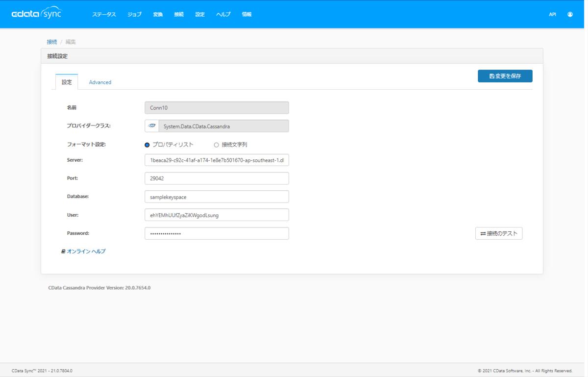Open the ステータス menu
Image resolution: width=588 pixels, height=377 pixels.
[x=104, y=14]
